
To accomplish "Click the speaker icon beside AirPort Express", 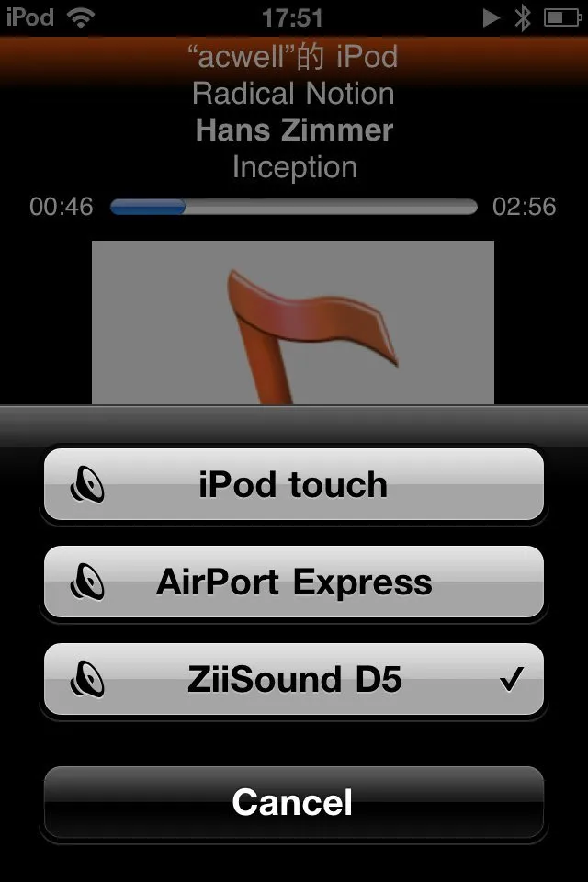I will (x=87, y=582).
